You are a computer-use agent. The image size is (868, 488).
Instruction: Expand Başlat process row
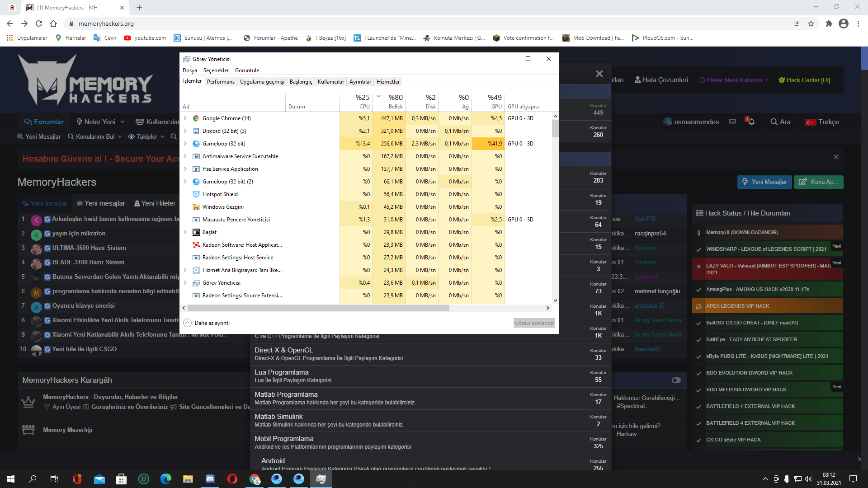(185, 232)
